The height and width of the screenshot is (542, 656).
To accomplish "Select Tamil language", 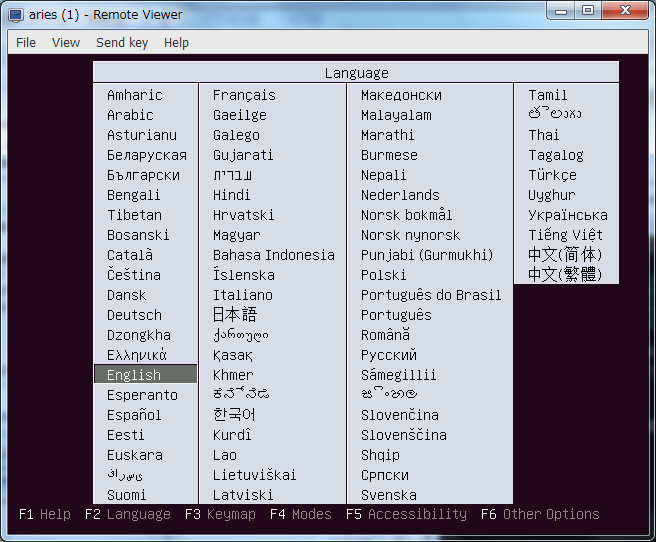I will point(548,95).
